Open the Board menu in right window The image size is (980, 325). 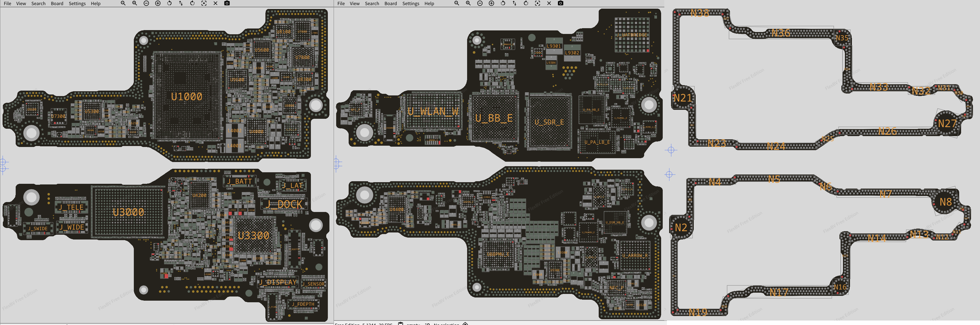[x=390, y=4]
